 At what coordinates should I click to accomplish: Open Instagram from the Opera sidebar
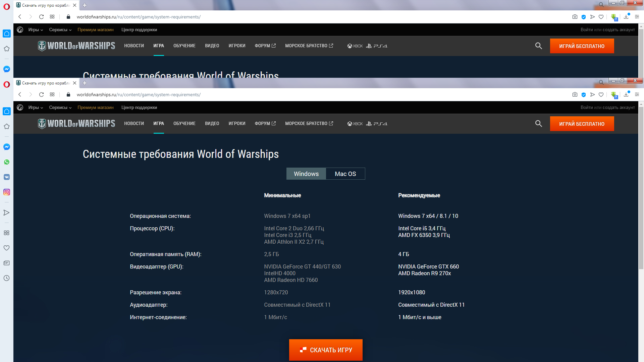point(7,192)
